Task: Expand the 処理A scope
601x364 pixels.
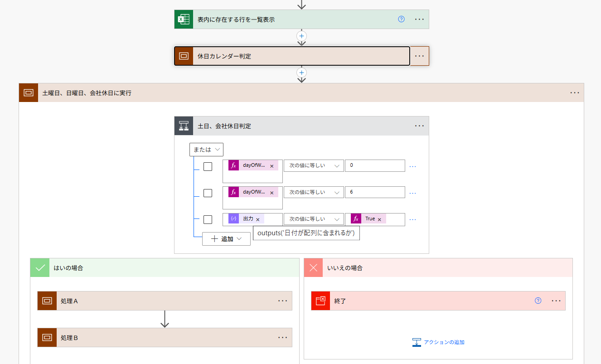Action: (x=165, y=301)
